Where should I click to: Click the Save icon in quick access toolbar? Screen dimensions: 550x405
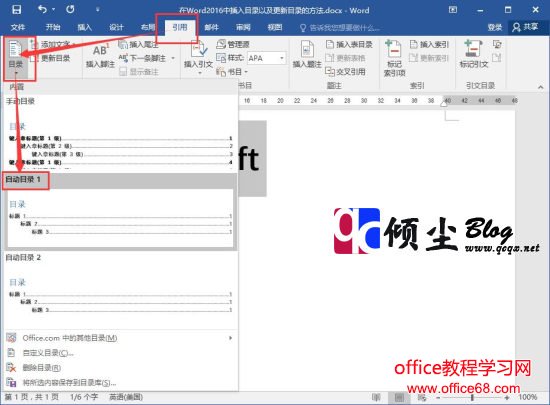16,9
